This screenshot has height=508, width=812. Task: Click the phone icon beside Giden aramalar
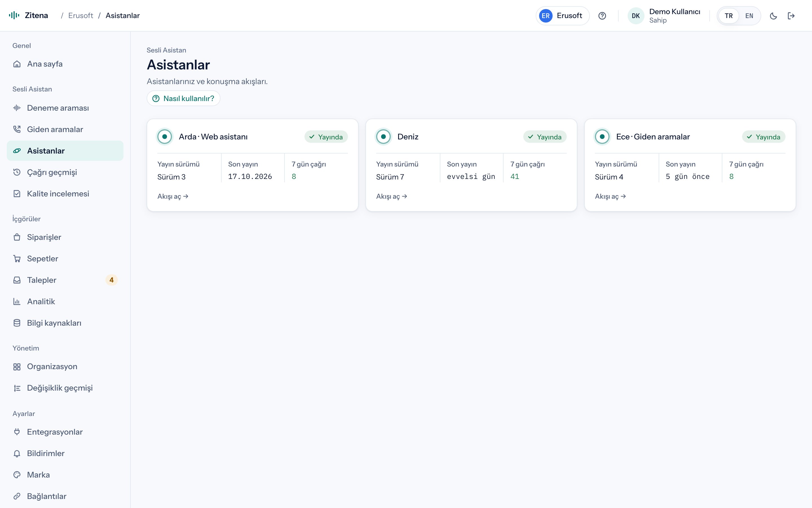click(17, 129)
